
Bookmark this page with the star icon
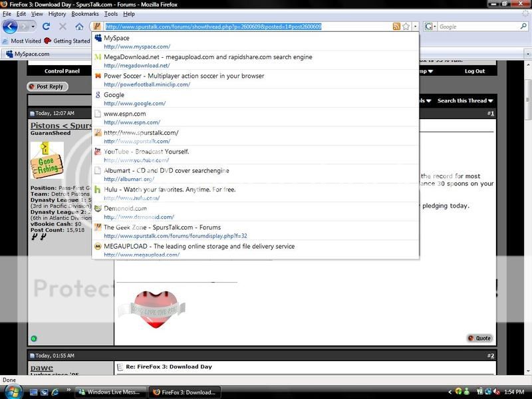tap(406, 27)
